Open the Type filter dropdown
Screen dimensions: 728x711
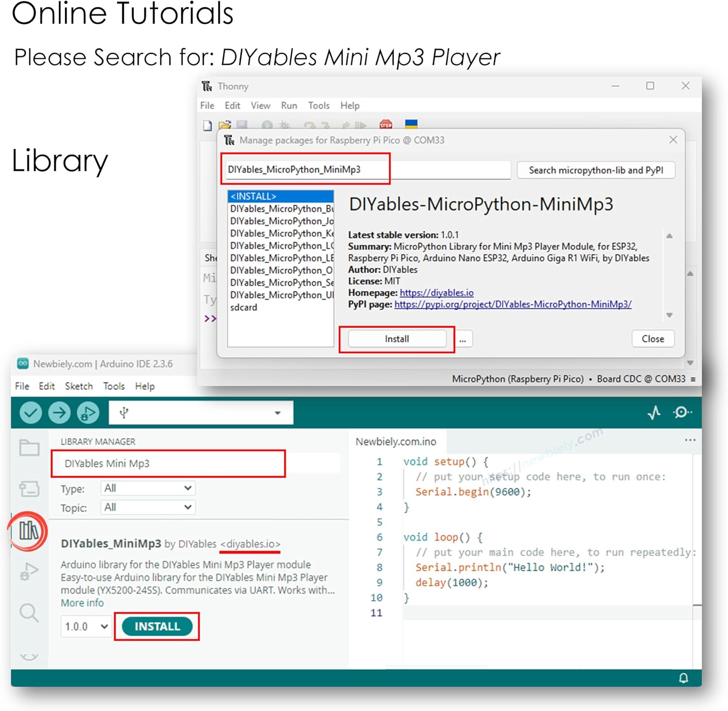(148, 488)
